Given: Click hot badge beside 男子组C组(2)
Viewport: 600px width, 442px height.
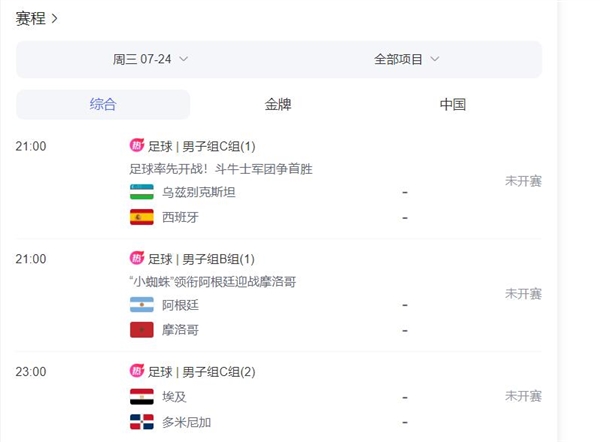Looking at the screenshot, I should click(137, 372).
